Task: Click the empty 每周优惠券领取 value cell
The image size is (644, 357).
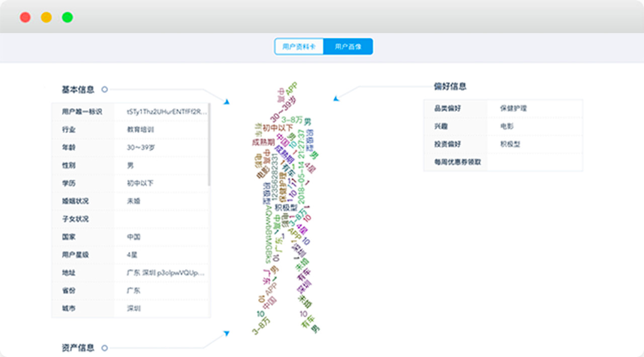Action: [533, 162]
